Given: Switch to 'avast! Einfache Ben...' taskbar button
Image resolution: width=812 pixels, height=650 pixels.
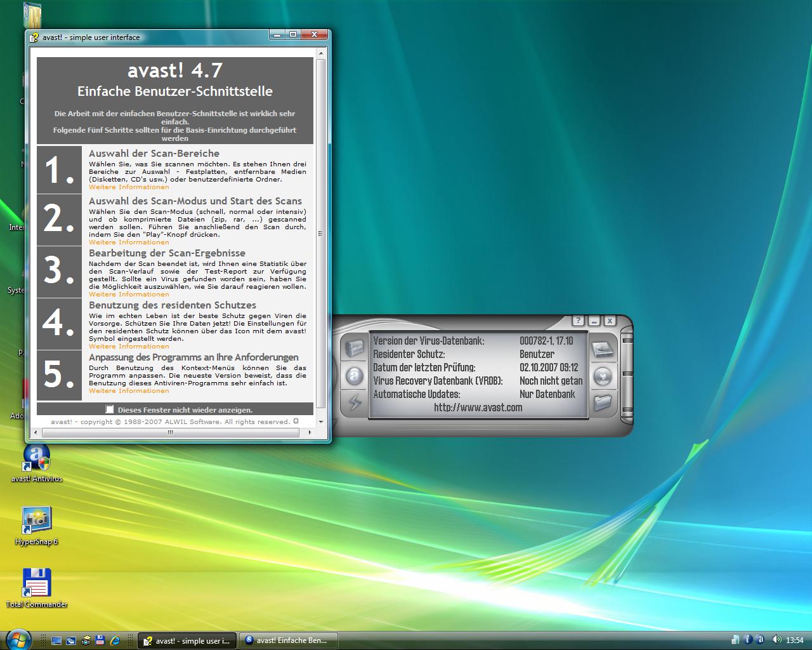Looking at the screenshot, I should (287, 640).
